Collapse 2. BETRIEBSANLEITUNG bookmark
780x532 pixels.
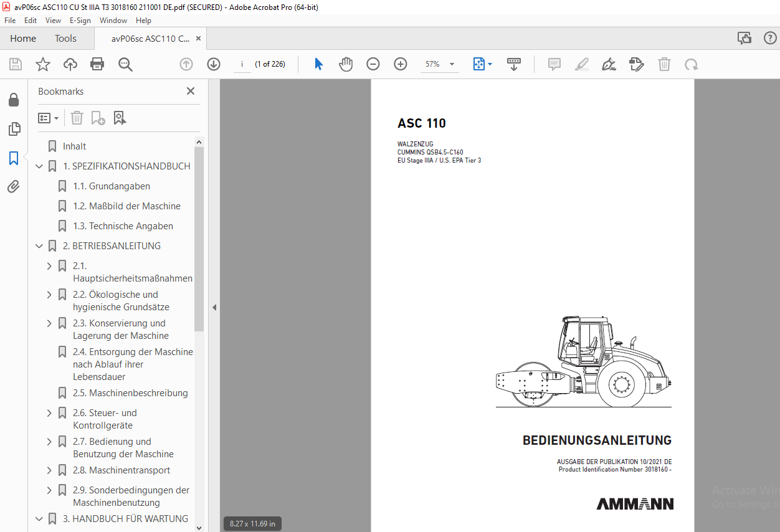(39, 246)
